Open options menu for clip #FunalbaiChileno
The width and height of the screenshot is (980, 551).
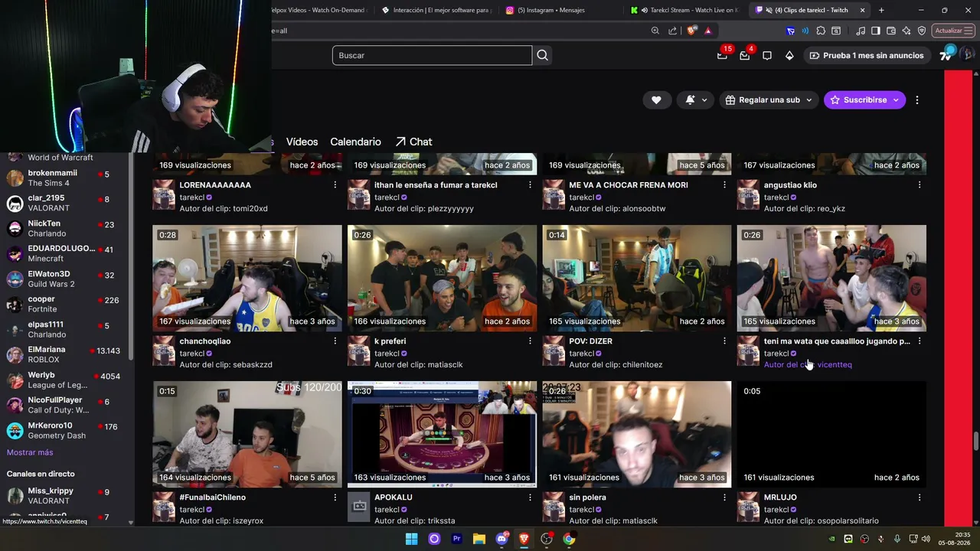tap(335, 497)
